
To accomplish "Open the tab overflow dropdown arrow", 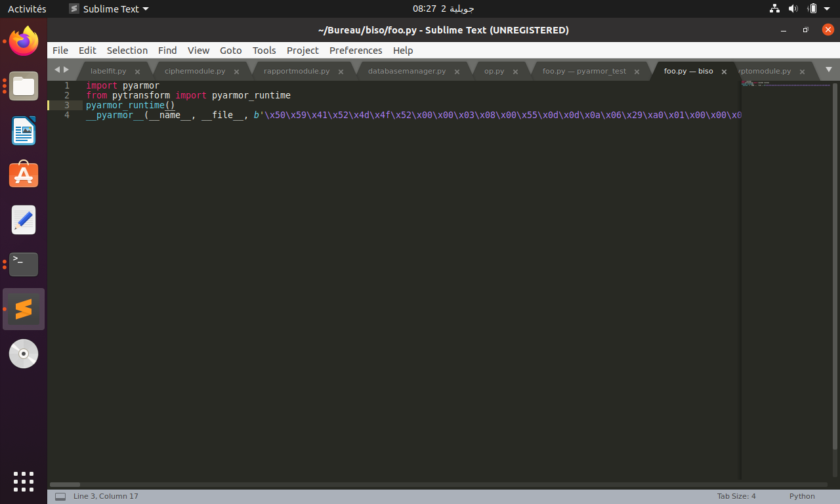I will (x=828, y=70).
